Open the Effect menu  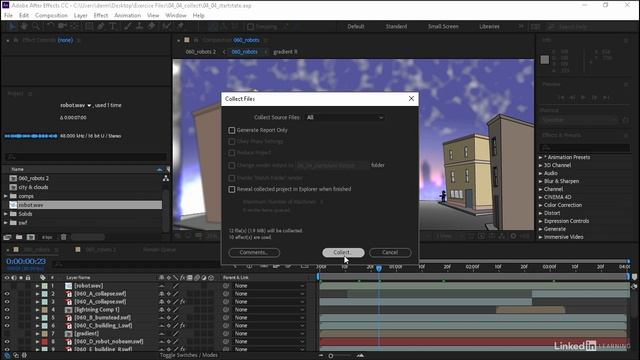[101, 16]
